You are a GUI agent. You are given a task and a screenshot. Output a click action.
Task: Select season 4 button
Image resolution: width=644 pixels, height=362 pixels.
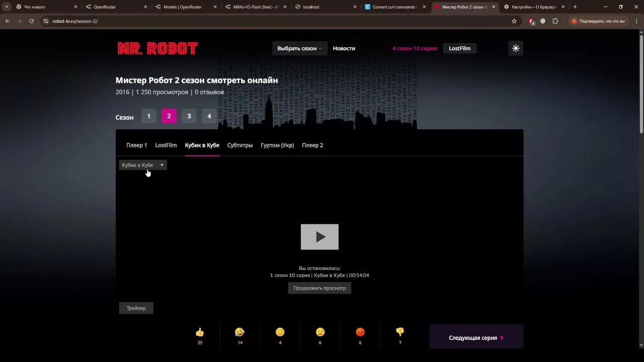[209, 116]
